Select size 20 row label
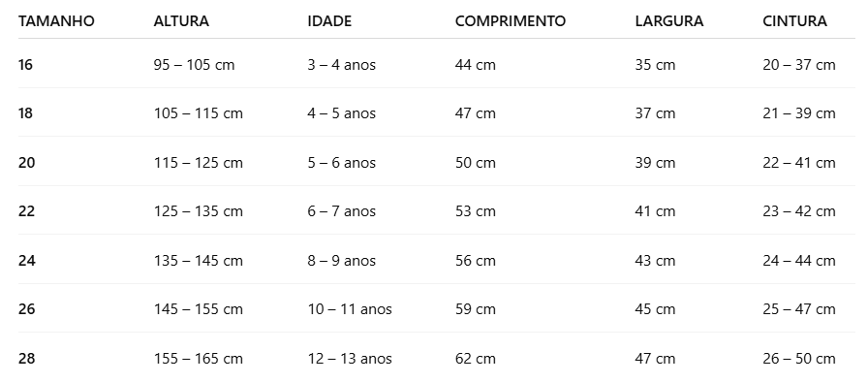Image resolution: width=868 pixels, height=383 pixels. (x=26, y=162)
